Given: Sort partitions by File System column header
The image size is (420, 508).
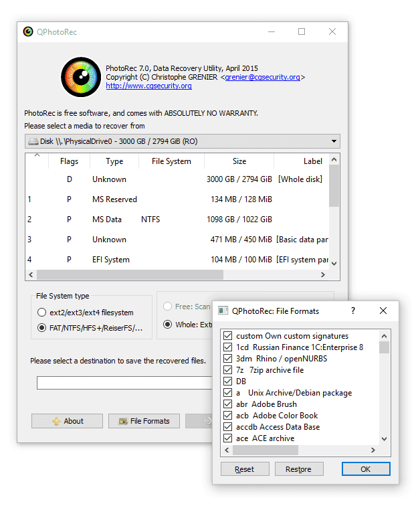Looking at the screenshot, I should (x=171, y=161).
